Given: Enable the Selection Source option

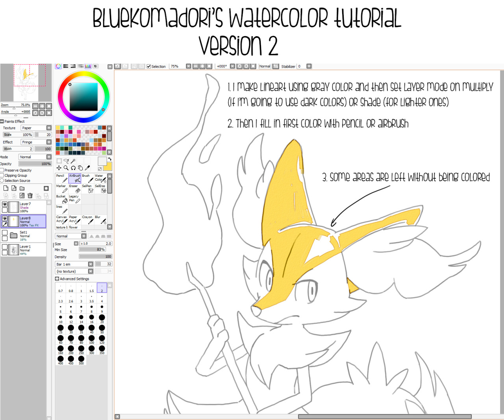Looking at the screenshot, I should tap(2, 181).
